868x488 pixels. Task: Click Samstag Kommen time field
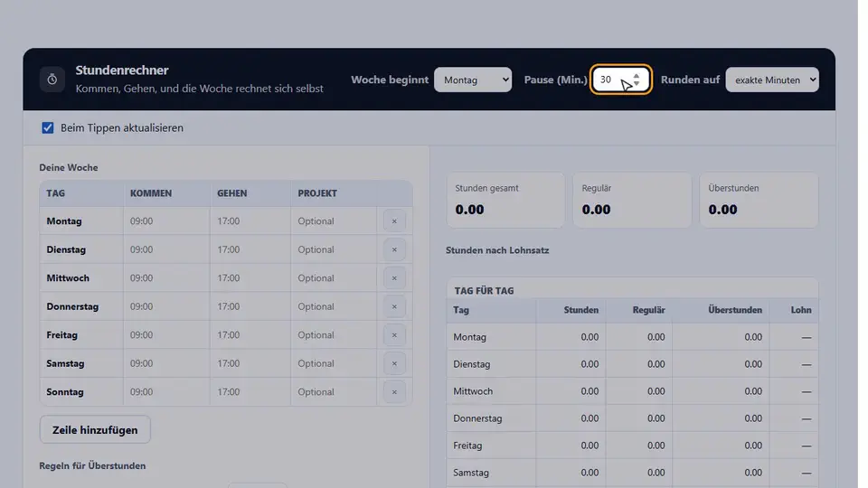coord(166,363)
